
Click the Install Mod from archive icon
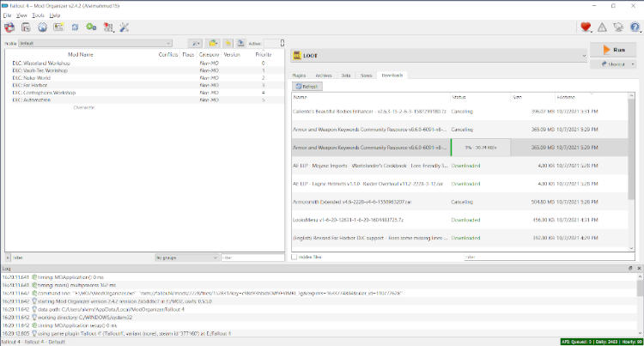(x=26, y=27)
